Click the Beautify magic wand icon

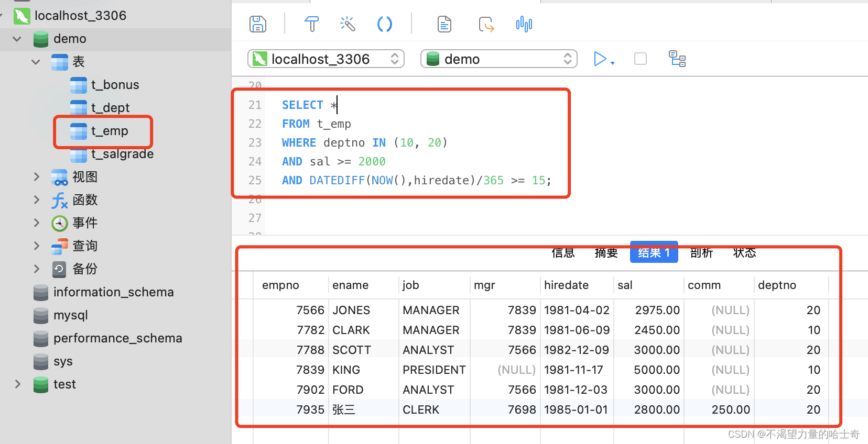[348, 24]
